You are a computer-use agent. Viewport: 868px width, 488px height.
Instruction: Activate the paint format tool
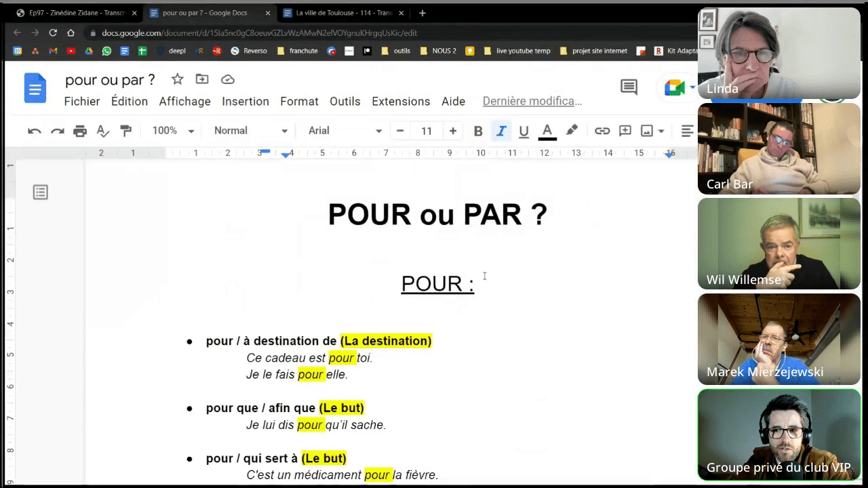coord(125,131)
